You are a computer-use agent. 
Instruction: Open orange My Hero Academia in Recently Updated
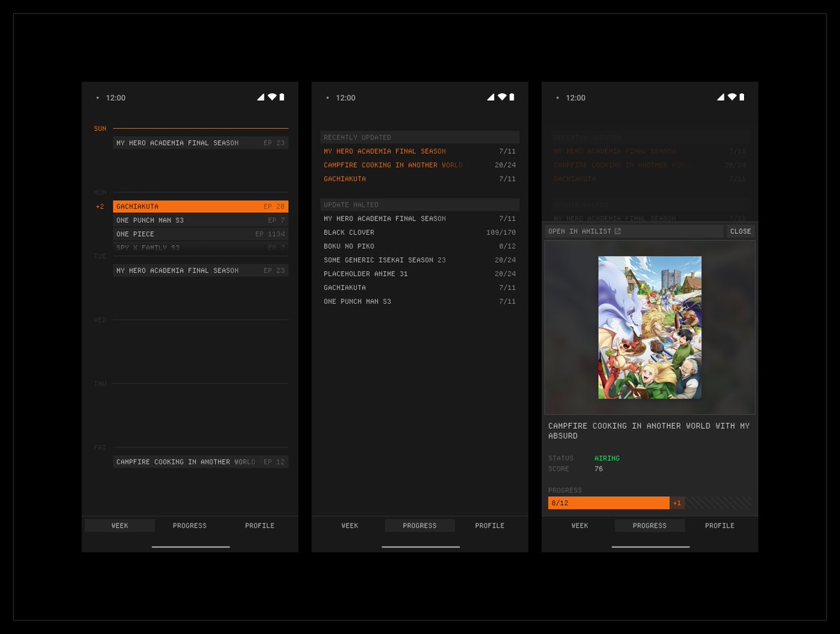tap(420, 151)
